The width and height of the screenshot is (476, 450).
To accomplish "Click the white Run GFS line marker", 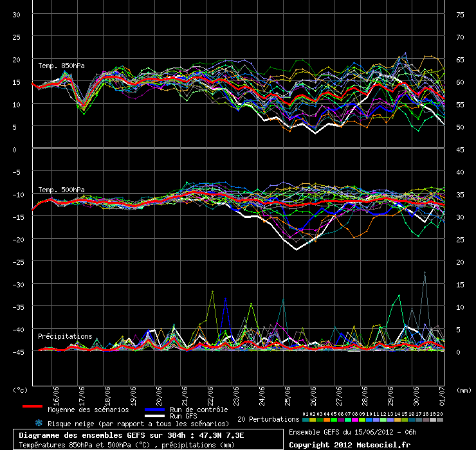I will pyautogui.click(x=156, y=415).
